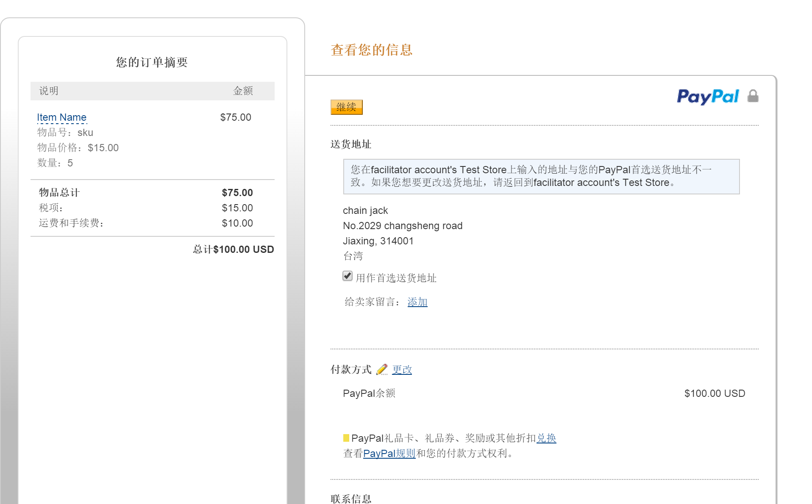812x504 pixels.
Task: Click the gray padlock security icon
Action: click(753, 96)
